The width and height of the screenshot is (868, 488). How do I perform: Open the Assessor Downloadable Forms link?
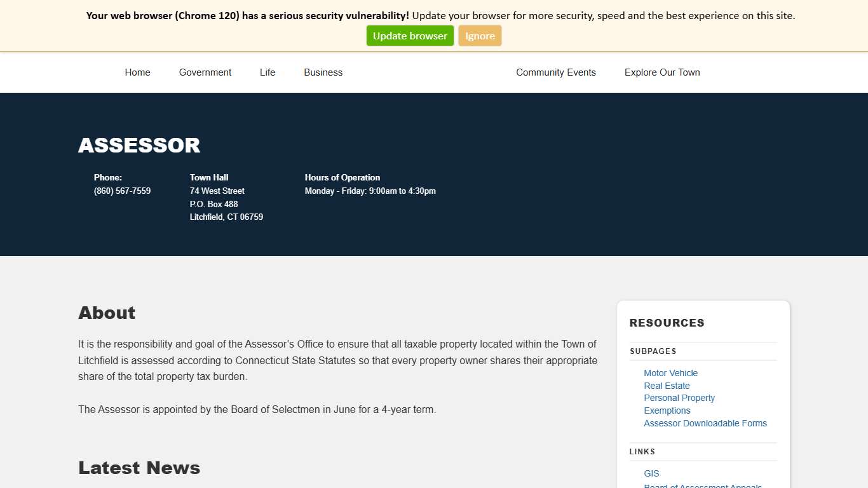click(705, 423)
